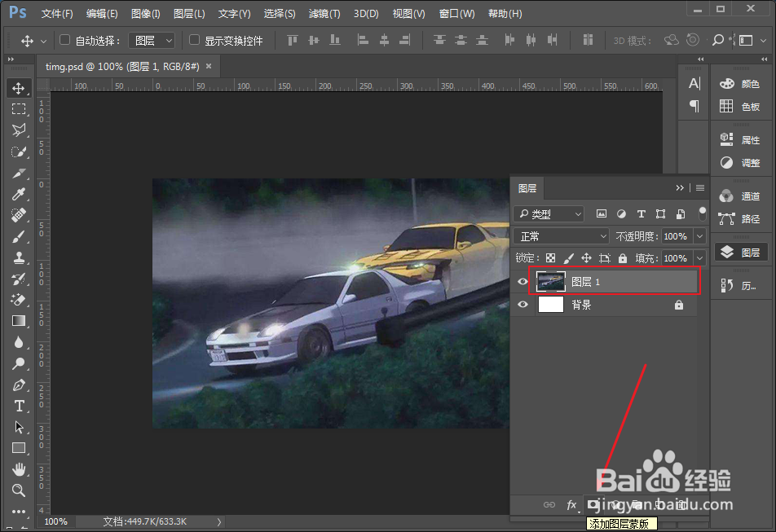Select the Quick Selection tool

click(x=19, y=152)
